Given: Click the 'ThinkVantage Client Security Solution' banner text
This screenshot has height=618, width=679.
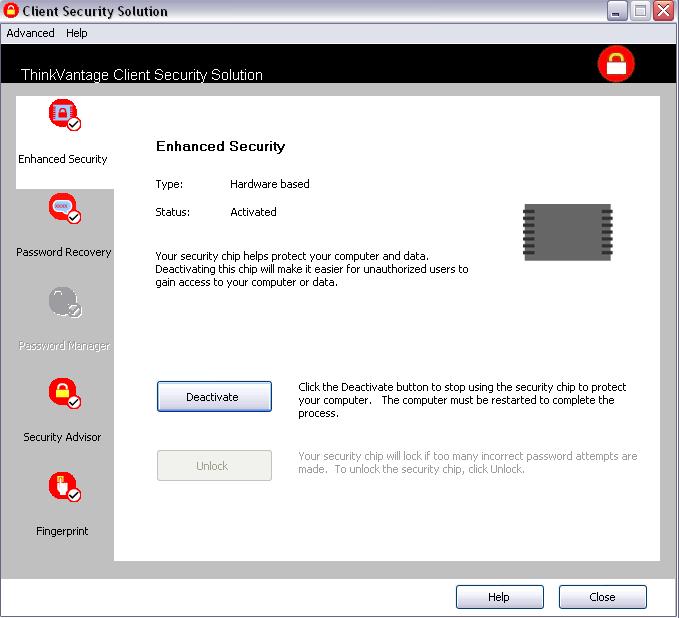Looking at the screenshot, I should coord(142,74).
